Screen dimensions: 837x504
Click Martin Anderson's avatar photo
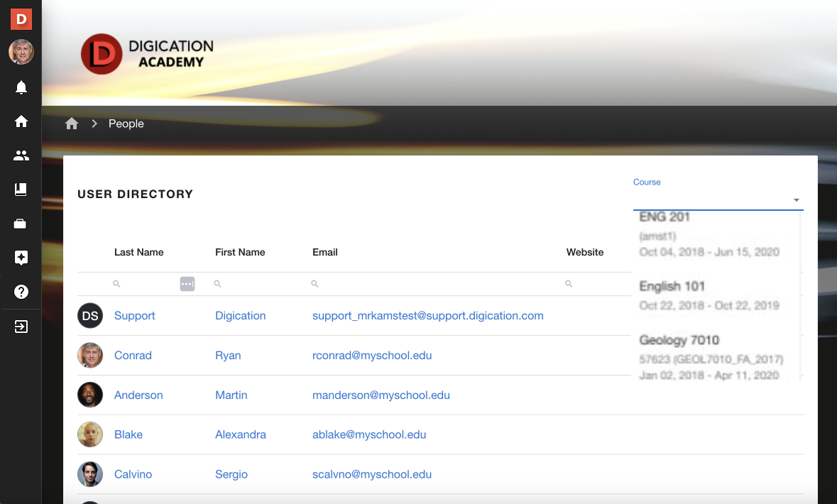coord(90,395)
